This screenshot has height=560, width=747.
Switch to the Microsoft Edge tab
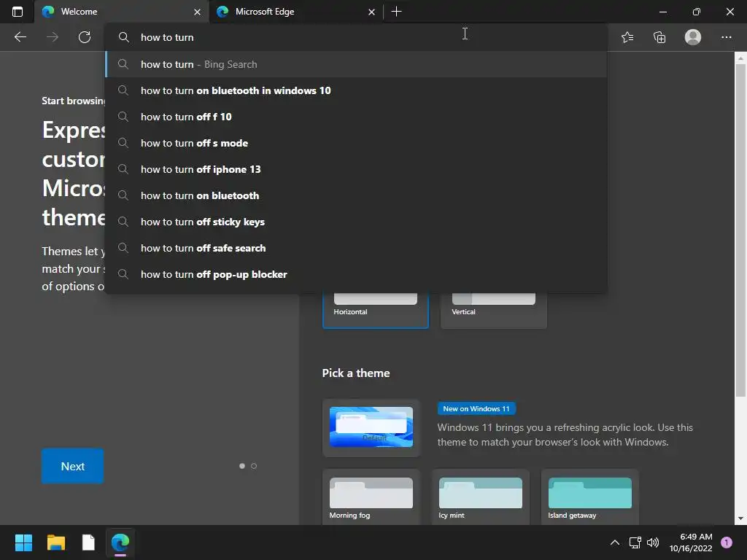[296, 12]
